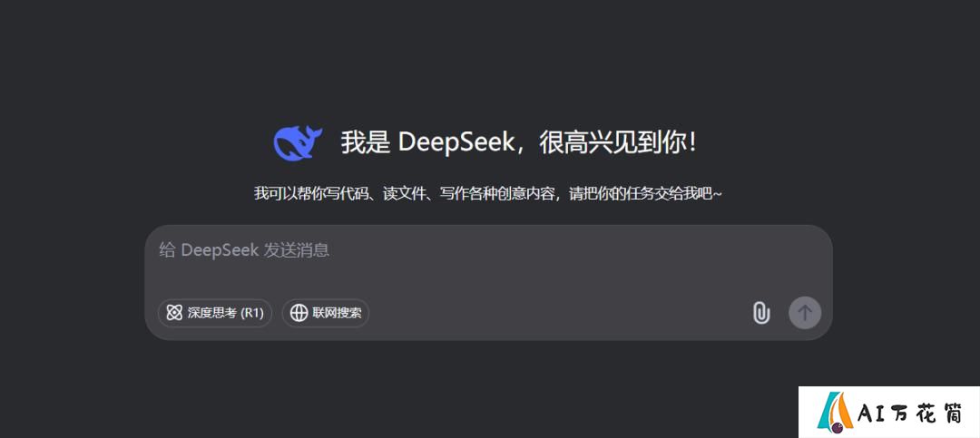Focus the 给 DeepSeek 发送消息 input box
Image resolution: width=980 pixels, height=438 pixels.
pos(489,282)
